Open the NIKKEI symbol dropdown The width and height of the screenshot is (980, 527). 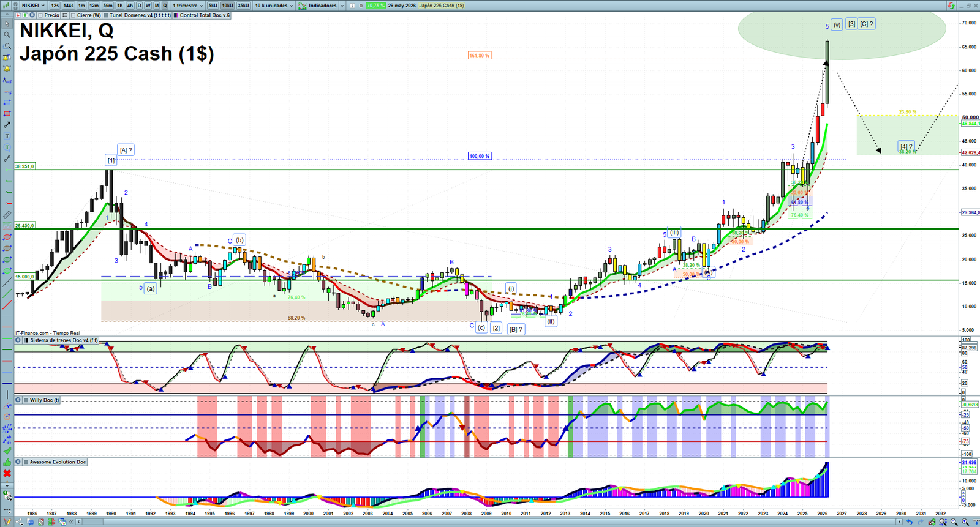pos(33,6)
